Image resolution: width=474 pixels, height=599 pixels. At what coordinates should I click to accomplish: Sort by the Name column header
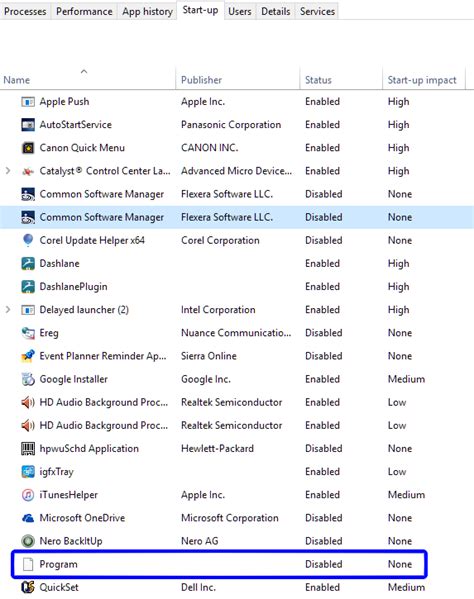coord(88,79)
